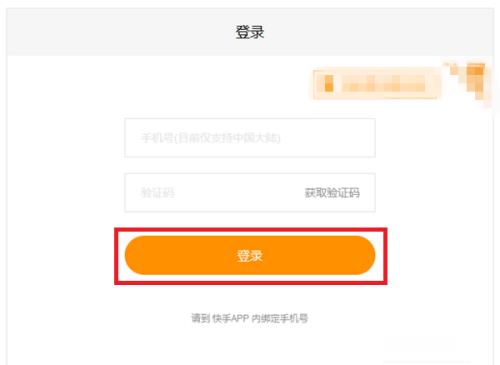Click the blurred orange tooltip banner

(x=376, y=83)
